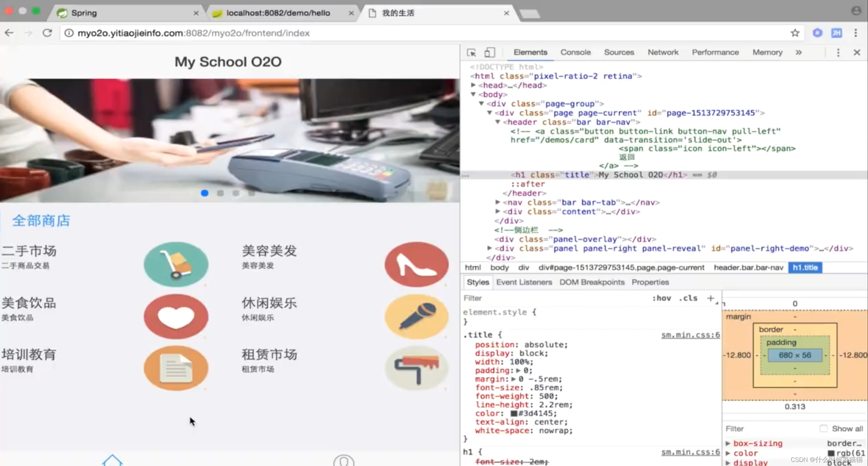Open sm.min.css:6 link beside .title rule

690,335
